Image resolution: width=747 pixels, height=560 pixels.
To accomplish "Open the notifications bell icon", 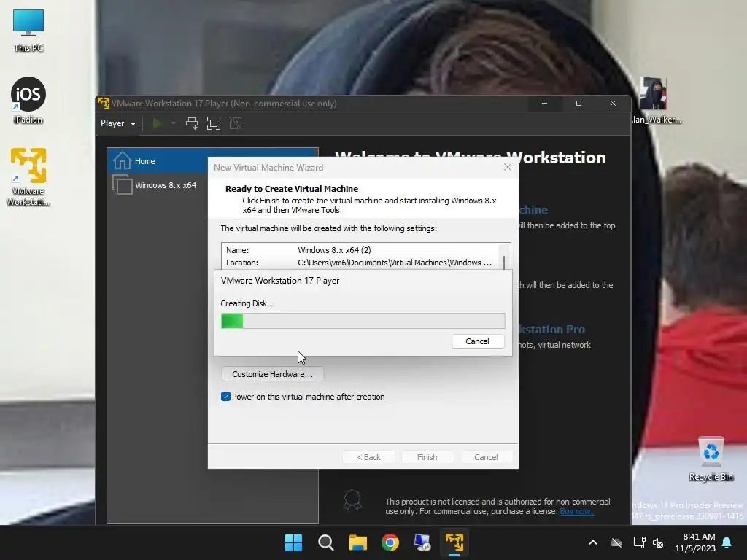I will coord(727,542).
